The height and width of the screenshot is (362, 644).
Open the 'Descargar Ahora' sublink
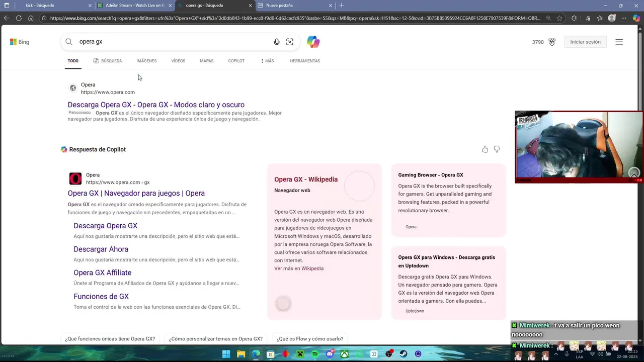(x=101, y=249)
